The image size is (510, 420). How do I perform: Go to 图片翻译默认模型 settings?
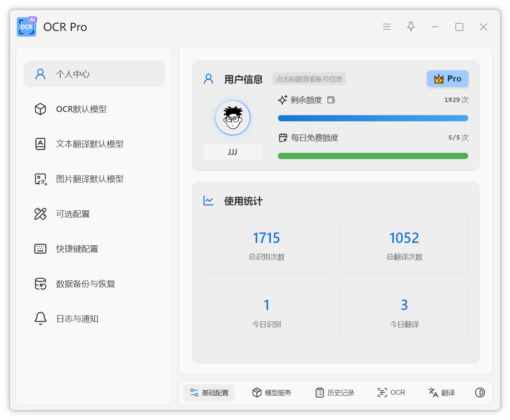click(x=94, y=179)
